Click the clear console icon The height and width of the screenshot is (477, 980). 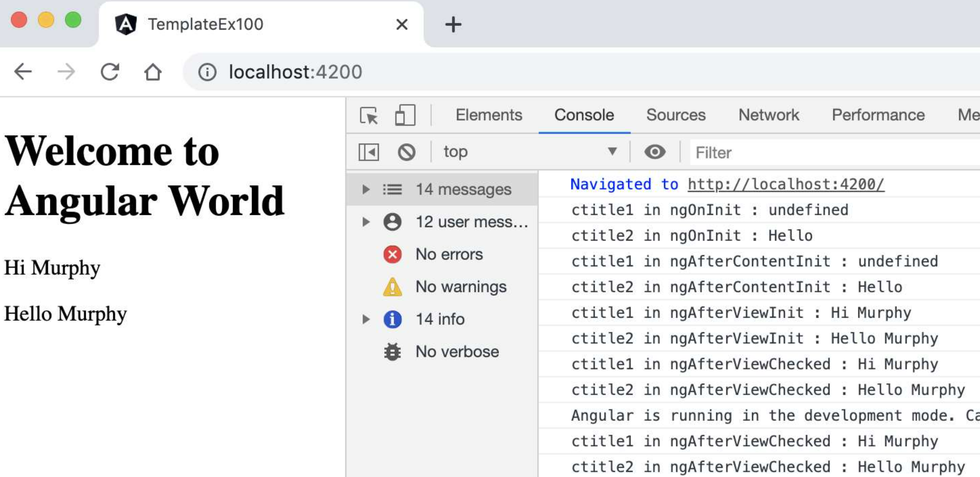(406, 152)
